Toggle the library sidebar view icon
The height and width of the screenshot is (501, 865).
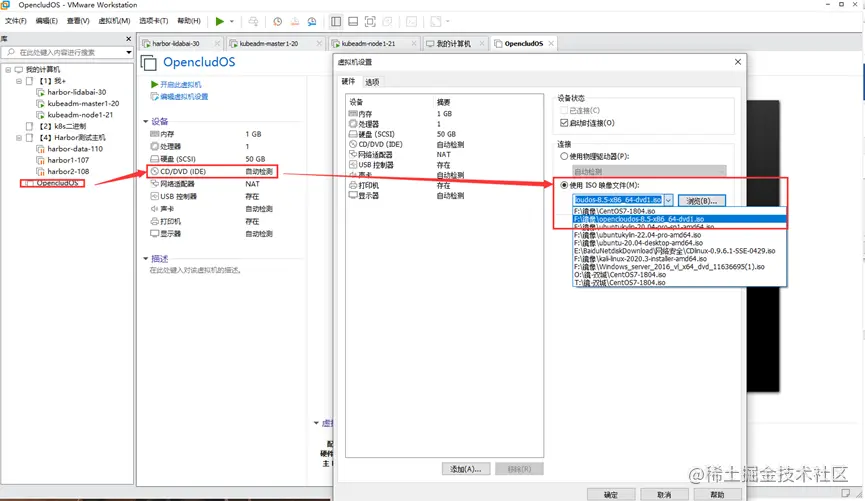[x=336, y=22]
